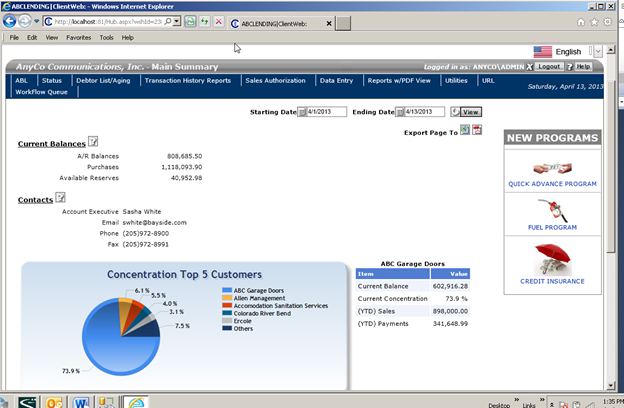This screenshot has width=624, height=408.
Task: Open the Tools menu
Action: (x=106, y=37)
